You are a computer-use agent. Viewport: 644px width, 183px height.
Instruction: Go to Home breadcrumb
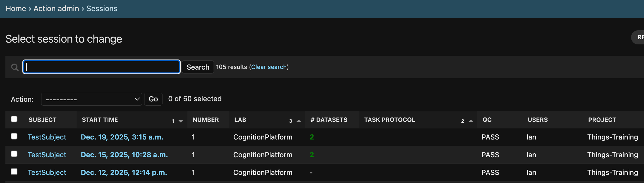point(16,8)
